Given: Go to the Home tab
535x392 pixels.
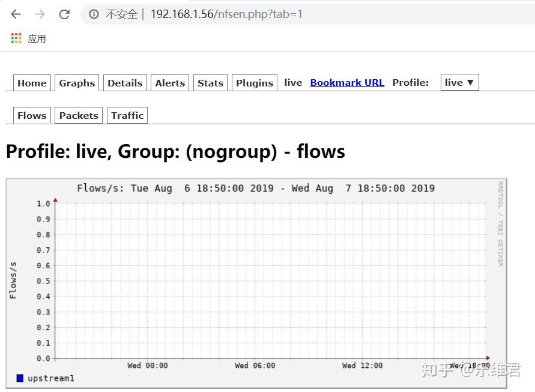Looking at the screenshot, I should click(31, 83).
